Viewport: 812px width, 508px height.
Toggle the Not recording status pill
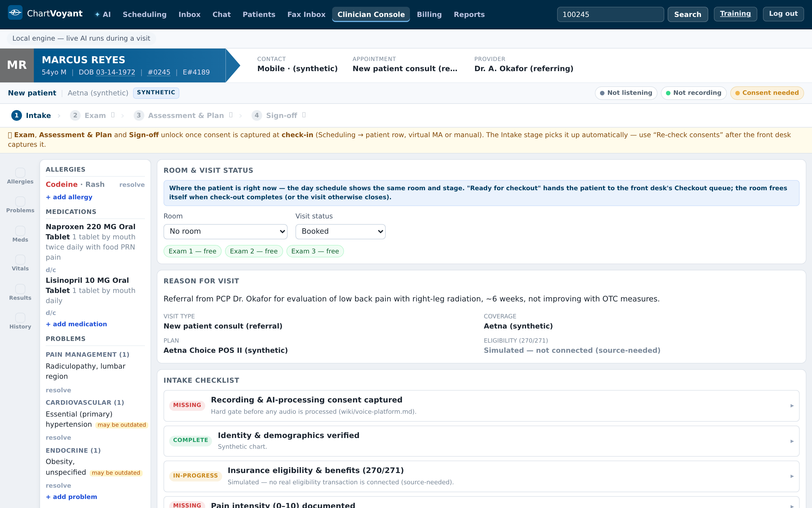(694, 93)
